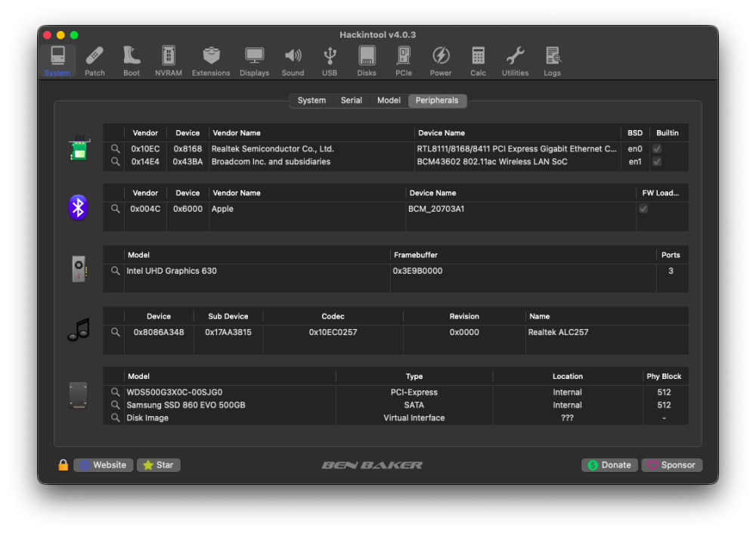Click magnifier for Apple Bluetooth row

click(x=115, y=209)
